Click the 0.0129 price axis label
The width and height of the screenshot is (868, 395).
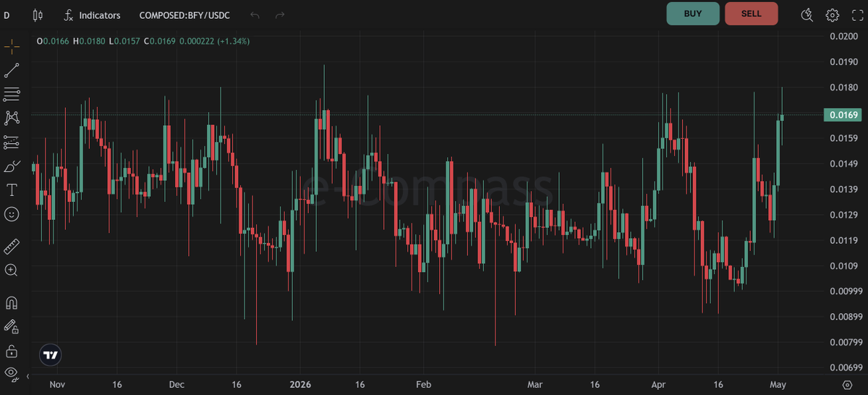click(x=843, y=215)
